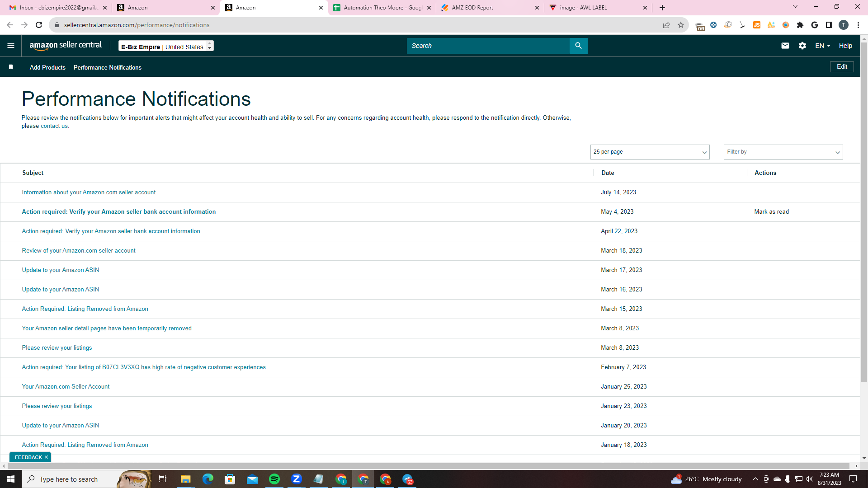Viewport: 868px width, 488px height.
Task: Open the Mail app in taskbar
Action: 252,479
